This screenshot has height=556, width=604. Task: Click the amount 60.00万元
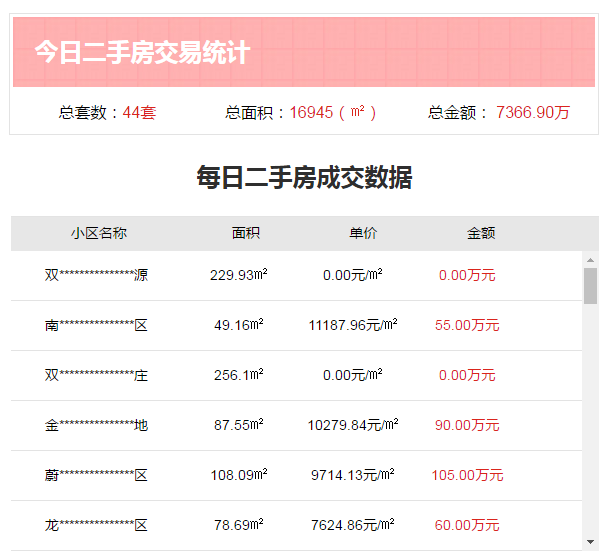[467, 525]
